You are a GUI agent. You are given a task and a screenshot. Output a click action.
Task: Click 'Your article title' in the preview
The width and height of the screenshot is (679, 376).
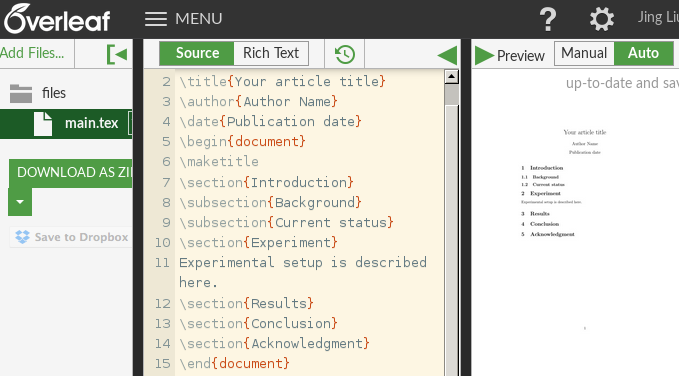tap(585, 132)
